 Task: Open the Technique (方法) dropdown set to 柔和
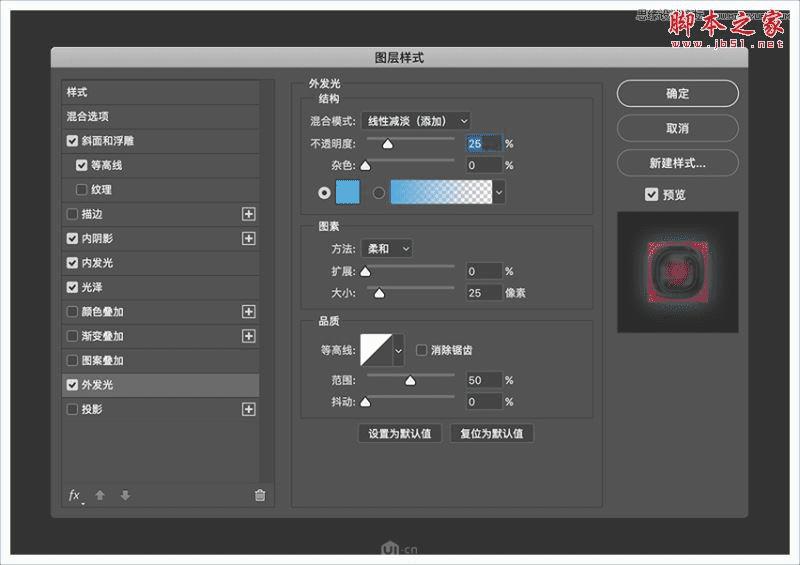(387, 249)
